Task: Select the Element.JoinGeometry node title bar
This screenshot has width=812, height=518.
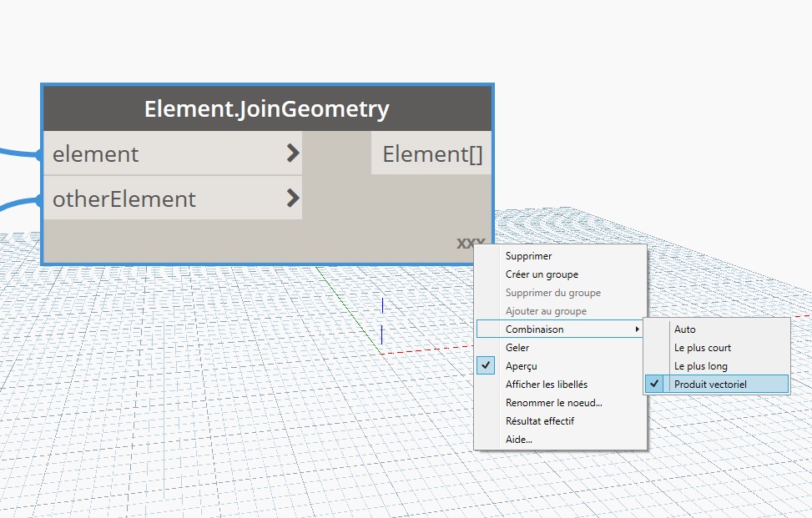Action: [x=267, y=108]
